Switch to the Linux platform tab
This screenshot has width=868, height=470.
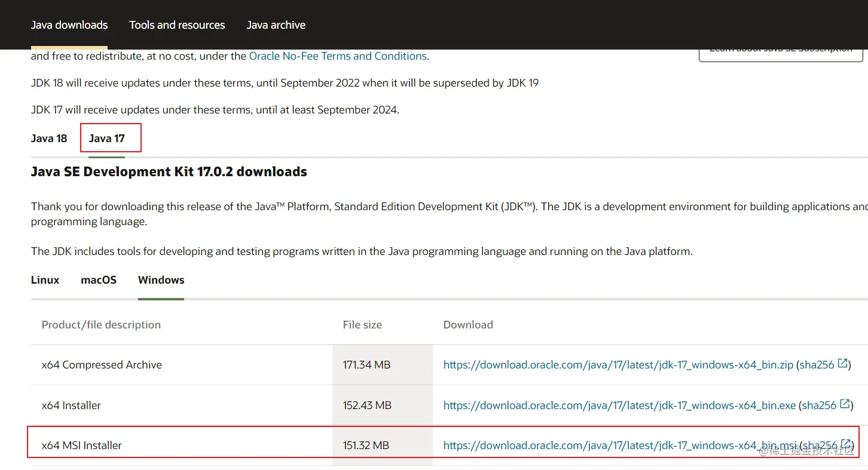pyautogui.click(x=45, y=280)
